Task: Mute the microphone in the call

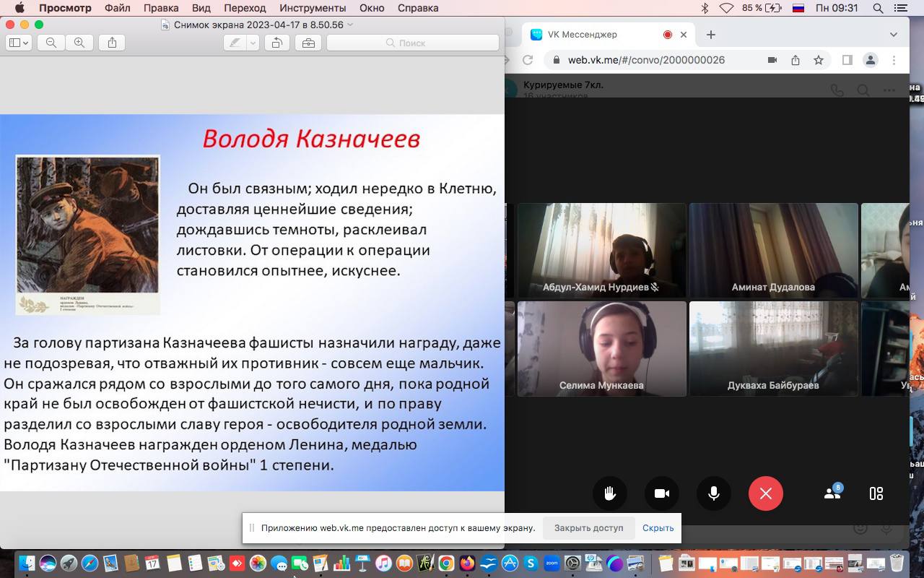Action: tap(714, 493)
